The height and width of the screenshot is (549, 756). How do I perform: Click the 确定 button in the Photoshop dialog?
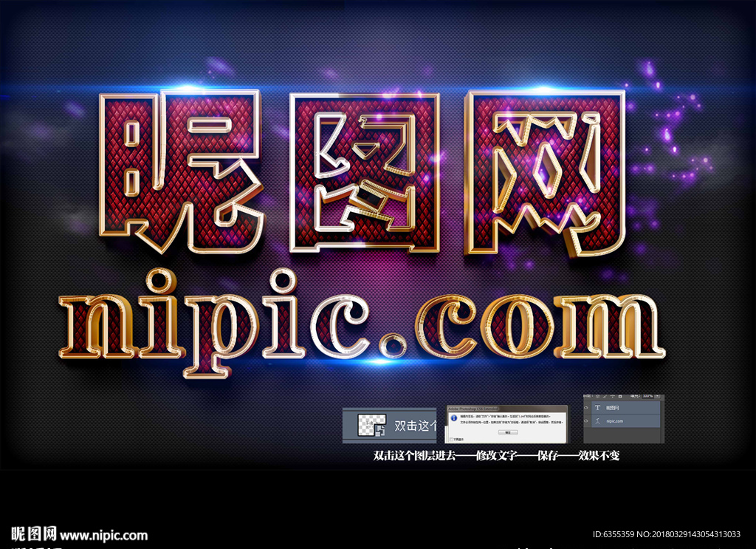tap(507, 432)
